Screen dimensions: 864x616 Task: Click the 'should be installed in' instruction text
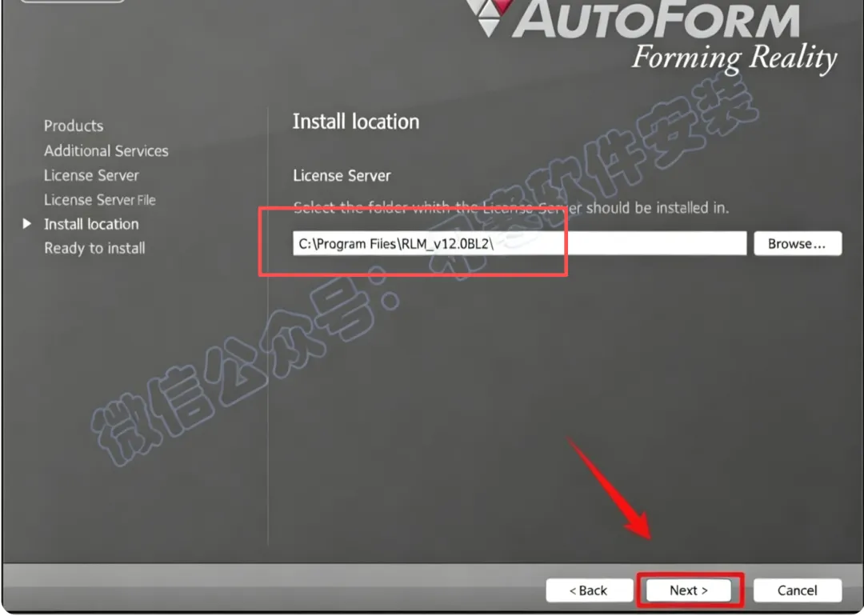click(658, 208)
